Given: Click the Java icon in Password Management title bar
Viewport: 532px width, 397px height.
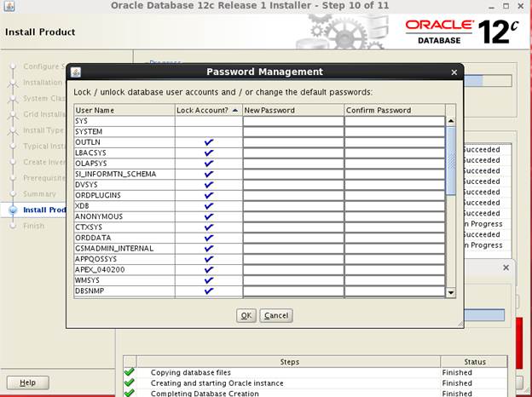Looking at the screenshot, I should (76, 72).
